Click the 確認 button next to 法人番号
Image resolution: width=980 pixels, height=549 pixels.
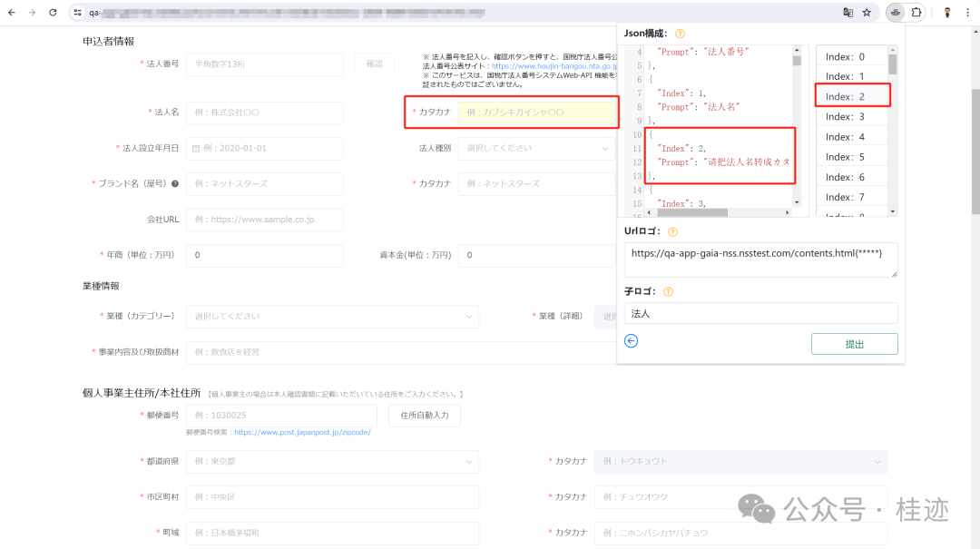coord(373,64)
